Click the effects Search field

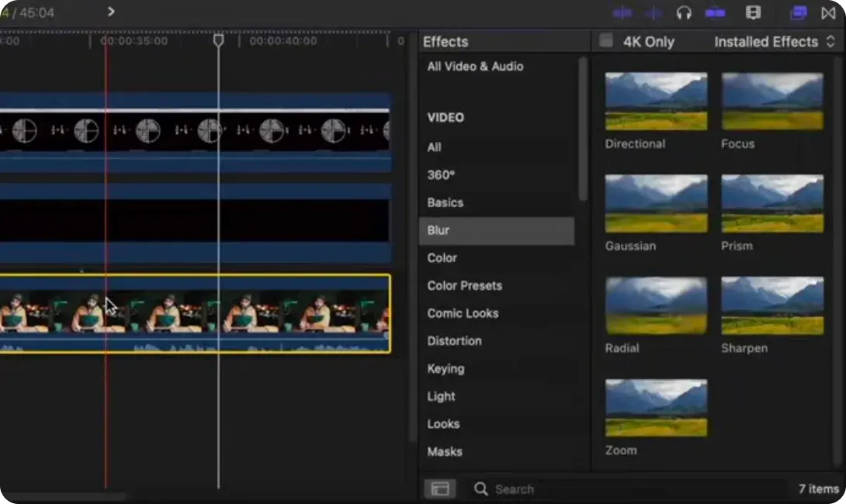point(629,489)
